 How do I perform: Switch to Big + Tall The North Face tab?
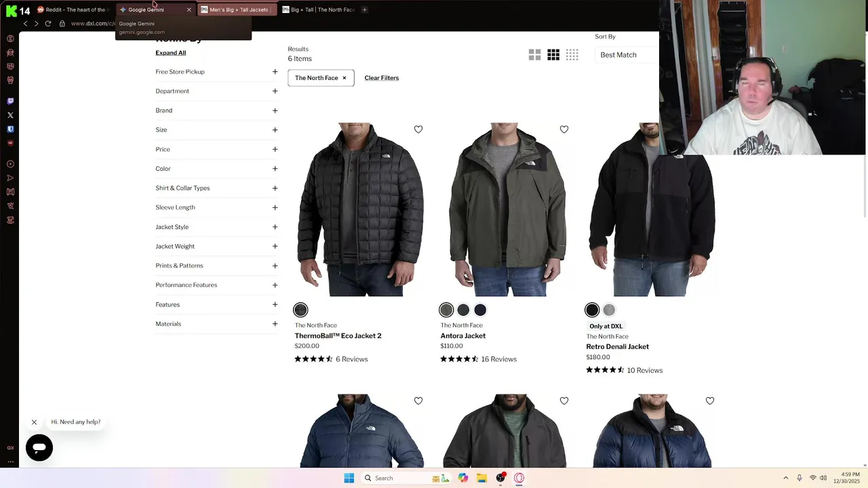(x=319, y=9)
